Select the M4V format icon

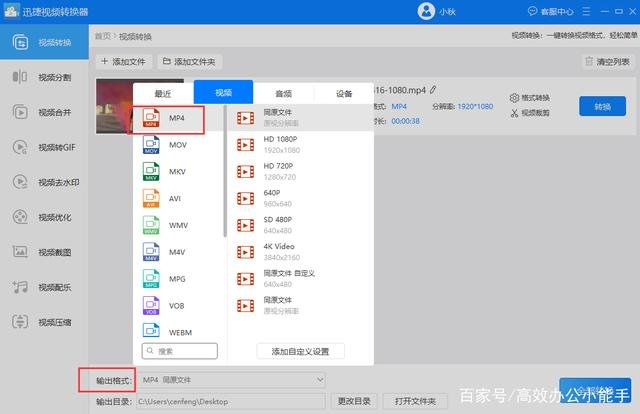tap(151, 252)
